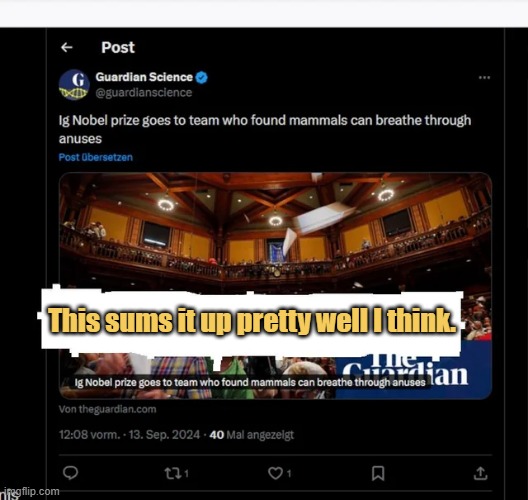
Task: Click the 'Von theguardian.com' source link
Action: point(107,409)
